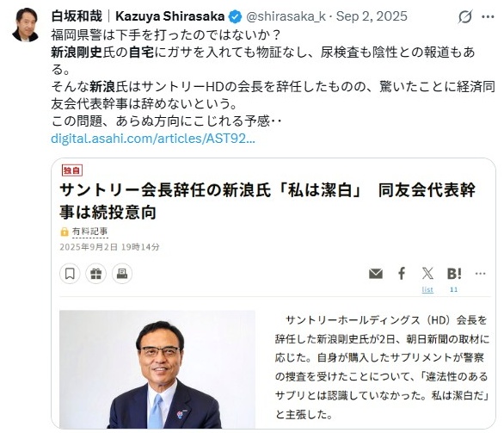Click the bold 新浪剛史 name in the tweet text

[x=77, y=53]
